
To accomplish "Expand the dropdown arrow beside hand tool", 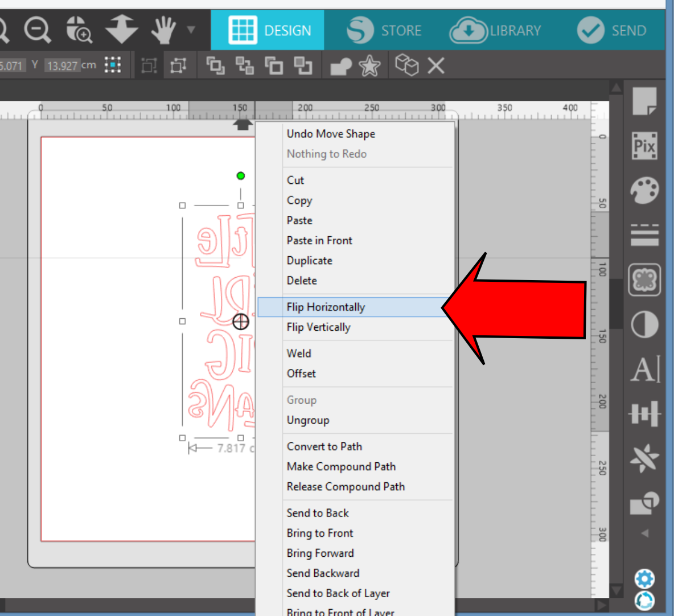I will (x=191, y=30).
